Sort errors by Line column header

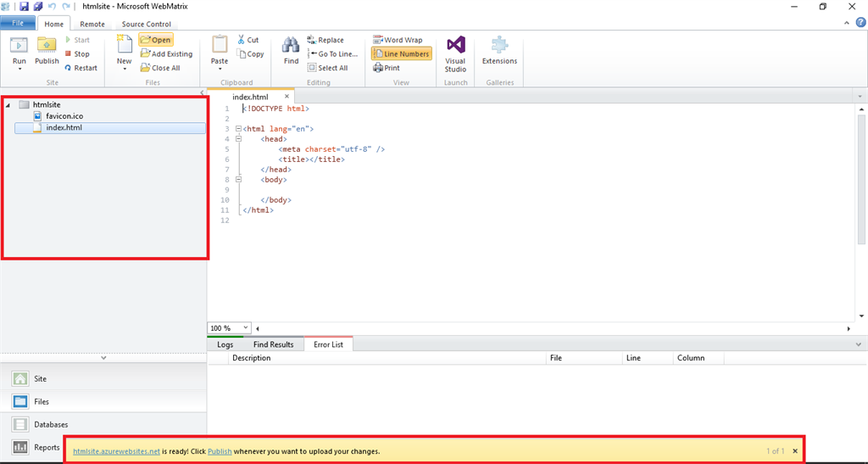point(648,358)
